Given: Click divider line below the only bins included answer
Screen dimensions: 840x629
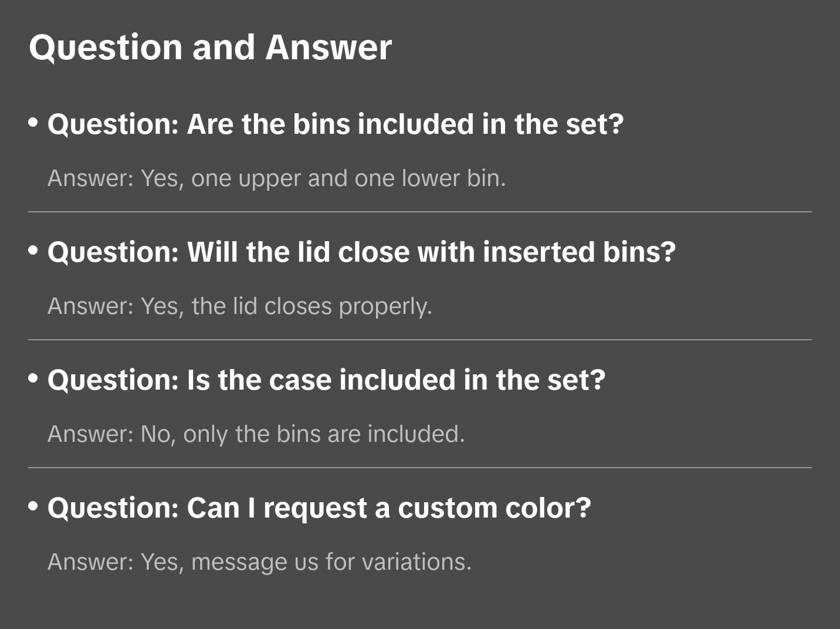Looking at the screenshot, I should point(420,468).
